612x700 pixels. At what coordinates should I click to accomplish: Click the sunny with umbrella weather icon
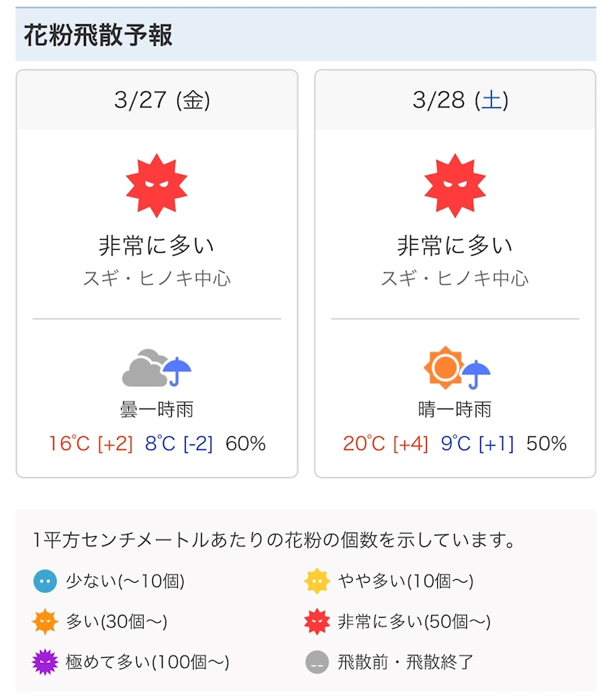click(457, 369)
